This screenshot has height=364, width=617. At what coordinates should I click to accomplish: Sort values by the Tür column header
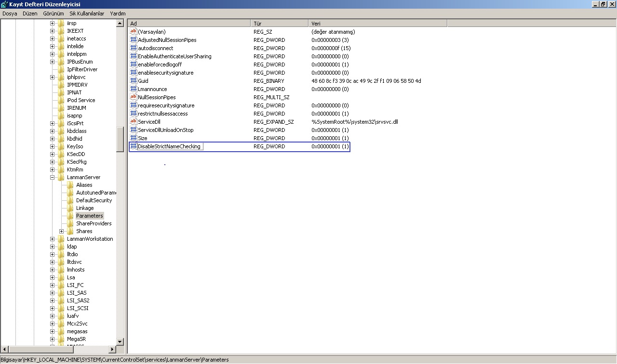[x=280, y=23]
